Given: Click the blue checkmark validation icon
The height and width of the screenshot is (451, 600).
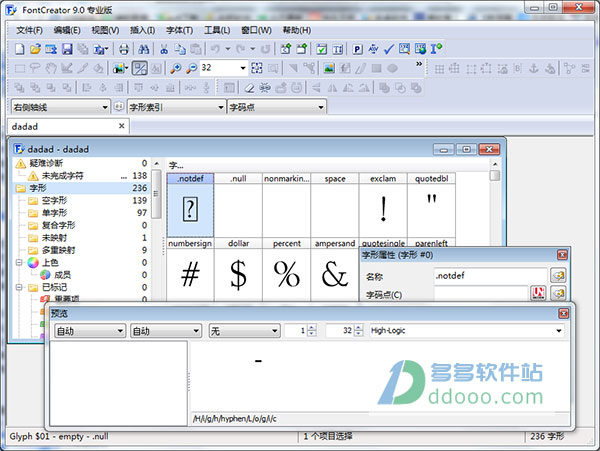Looking at the screenshot, I should (x=389, y=49).
